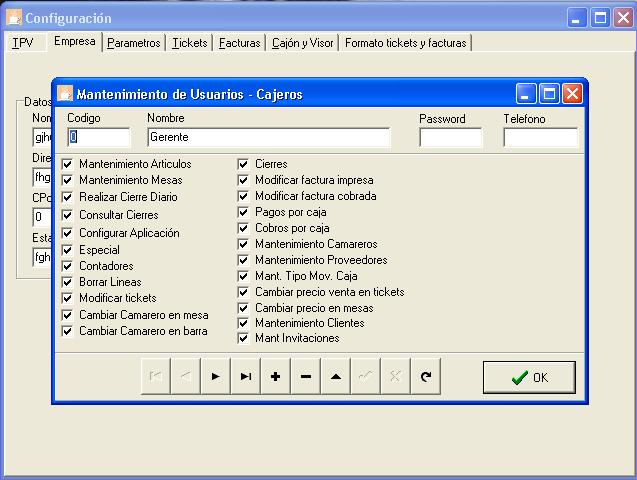This screenshot has width=637, height=480.
Task: Open Formato tickets y facturas tab
Action: pyautogui.click(x=405, y=43)
